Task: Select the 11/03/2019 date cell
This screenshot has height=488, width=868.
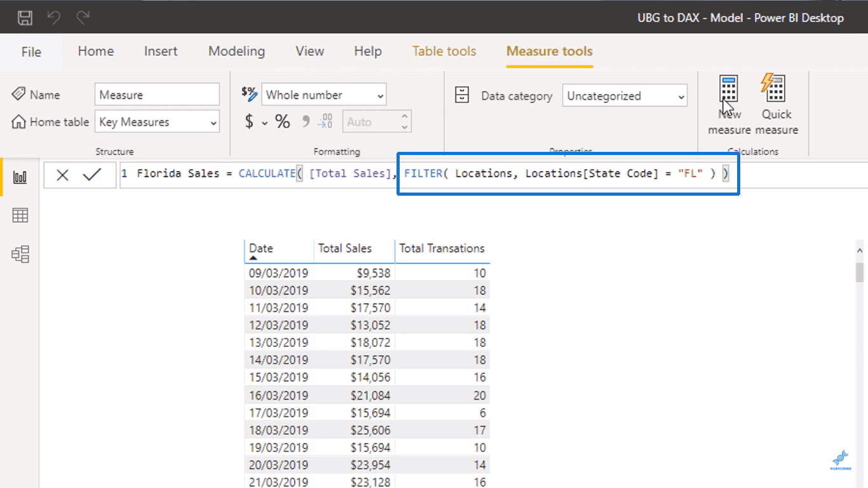Action: tap(279, 308)
